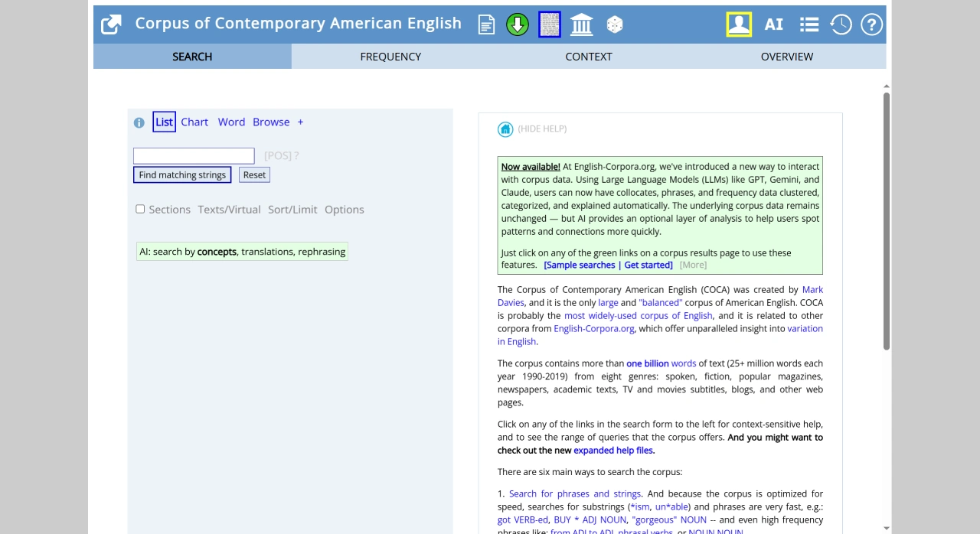Screen dimensions: 980x534
Task: Open the list menu icon in header
Action: point(808,24)
